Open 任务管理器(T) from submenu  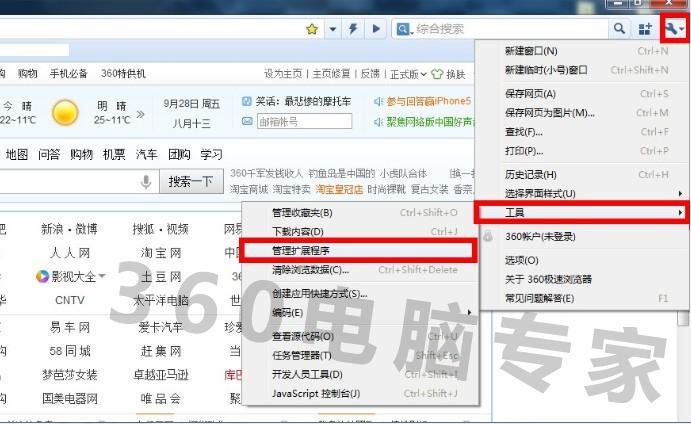click(x=360, y=355)
